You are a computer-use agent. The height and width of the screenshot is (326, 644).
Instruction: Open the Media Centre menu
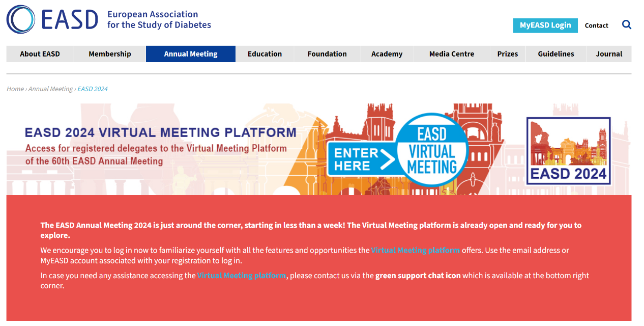pos(451,54)
